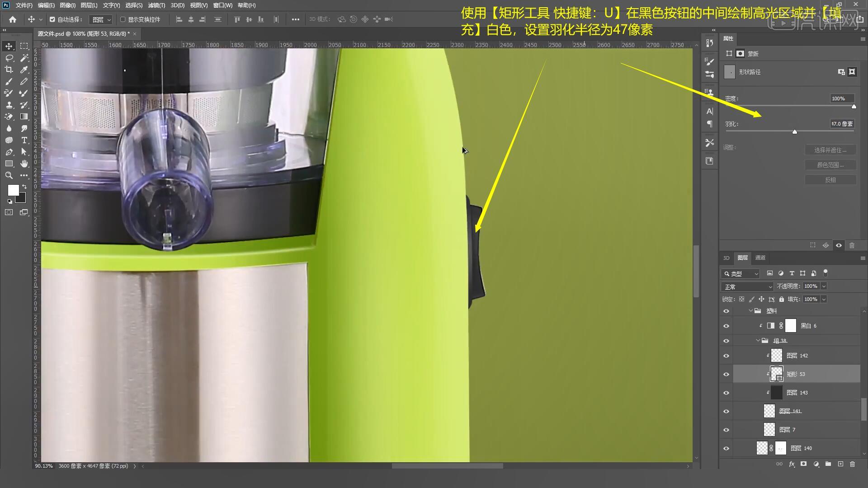The image size is (868, 488).
Task: Toggle the 自动选择 checkbox
Action: tap(52, 19)
